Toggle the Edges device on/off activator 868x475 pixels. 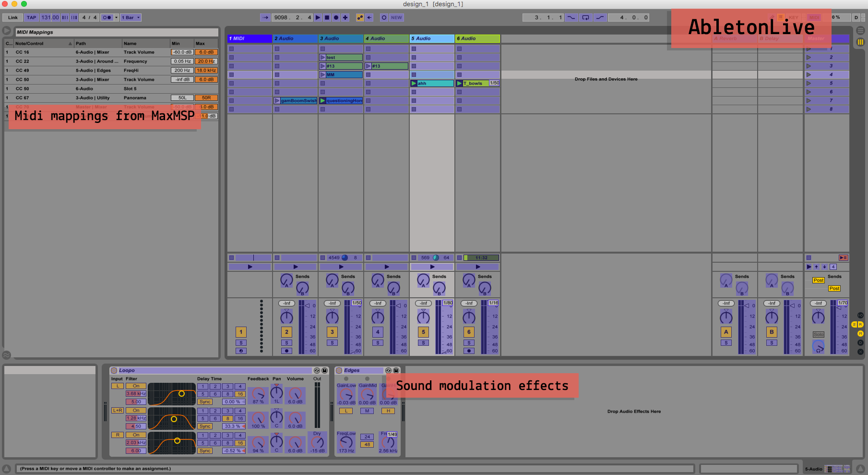pos(339,370)
